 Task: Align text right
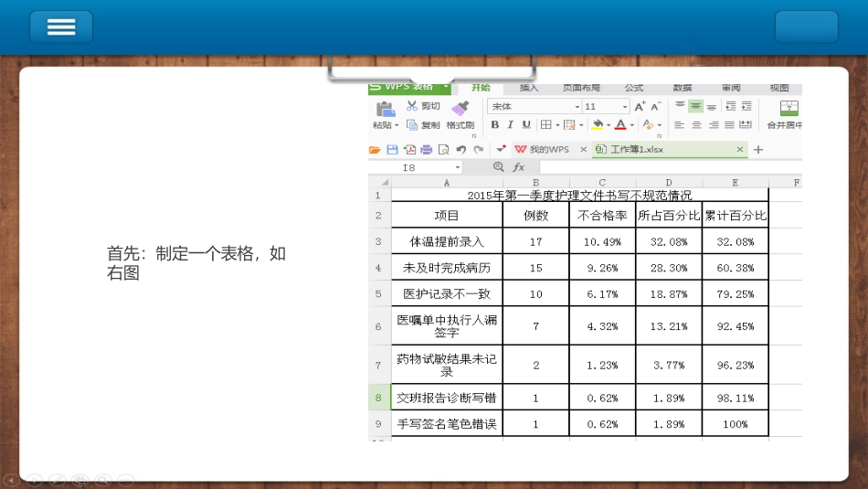click(x=714, y=124)
